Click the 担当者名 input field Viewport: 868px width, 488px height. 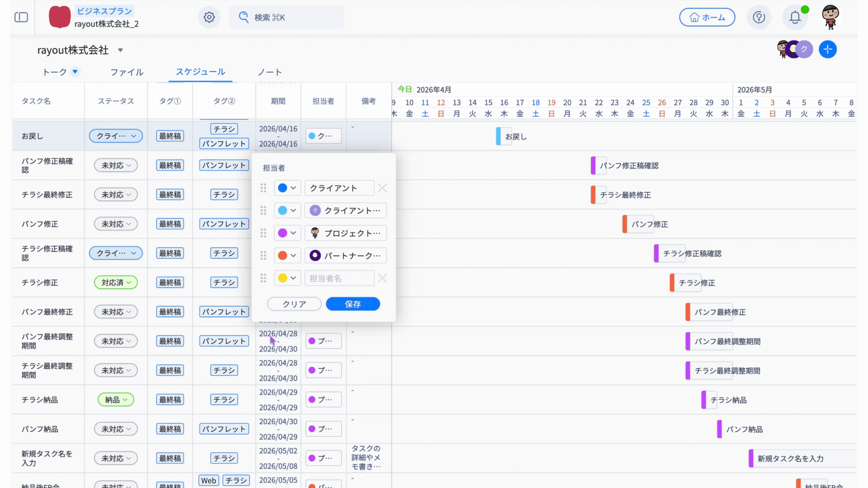339,278
